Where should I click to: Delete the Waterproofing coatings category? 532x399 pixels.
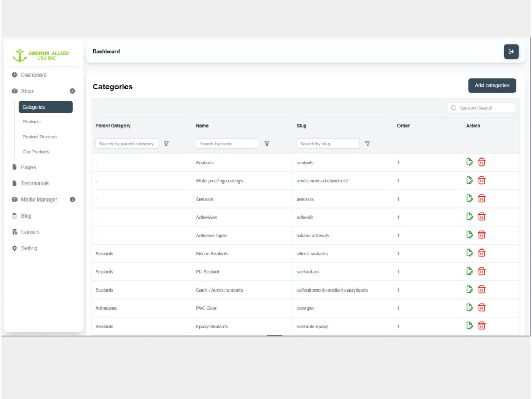point(481,180)
